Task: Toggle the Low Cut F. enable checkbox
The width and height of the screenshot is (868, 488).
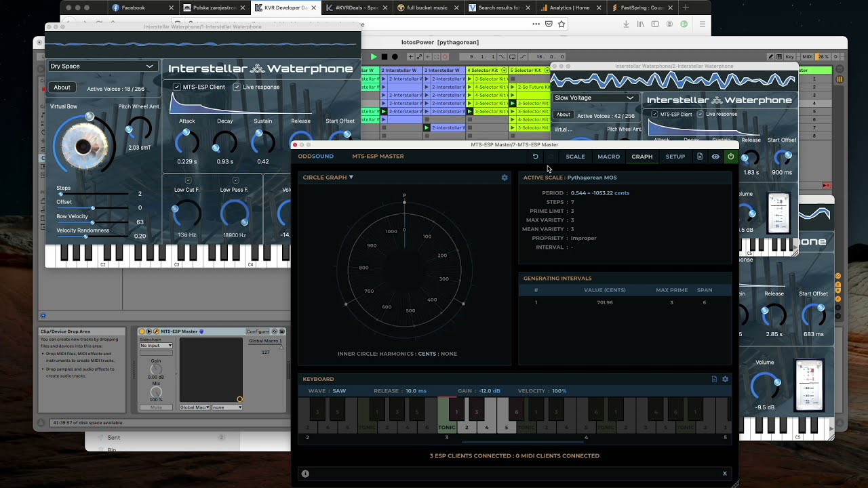Action: pyautogui.click(x=188, y=180)
